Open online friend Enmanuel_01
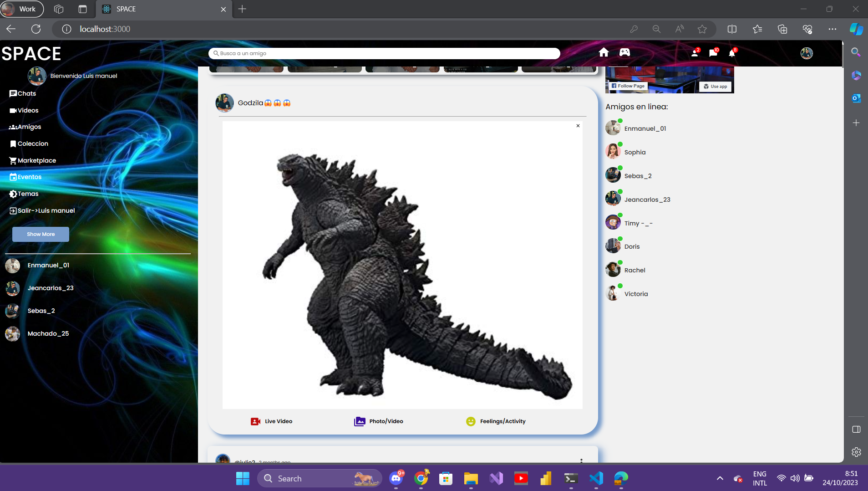 point(636,128)
